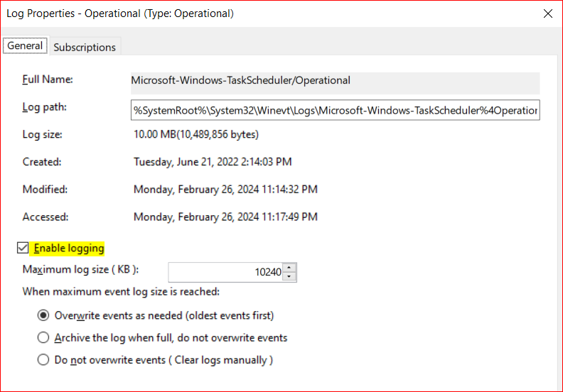The height and width of the screenshot is (392, 563).
Task: Click the 'When maximum event log size is reached' text
Action: 121,292
